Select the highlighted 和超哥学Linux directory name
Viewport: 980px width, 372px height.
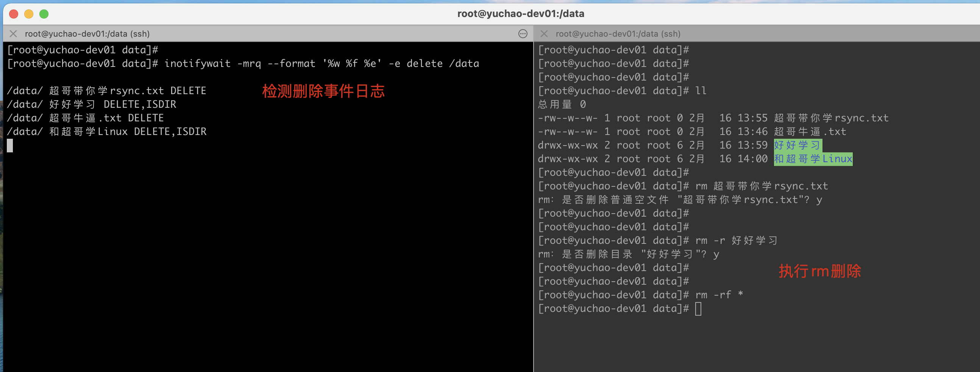(x=813, y=159)
